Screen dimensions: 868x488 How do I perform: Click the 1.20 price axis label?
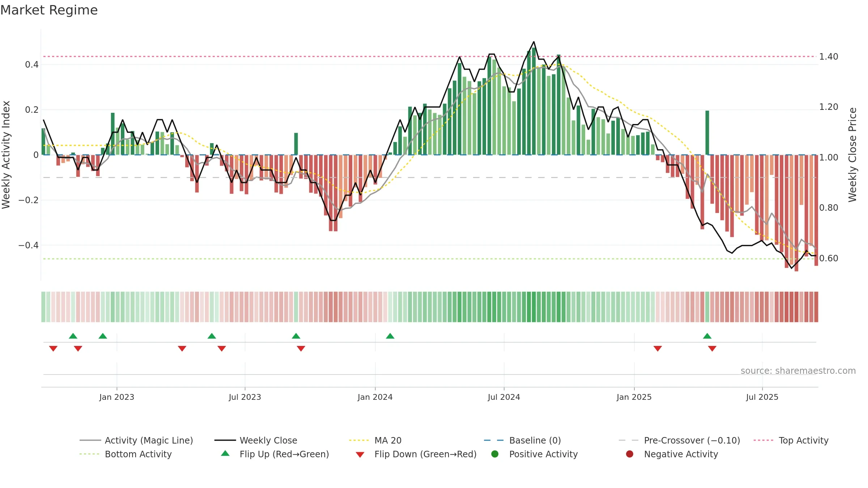pyautogui.click(x=829, y=107)
